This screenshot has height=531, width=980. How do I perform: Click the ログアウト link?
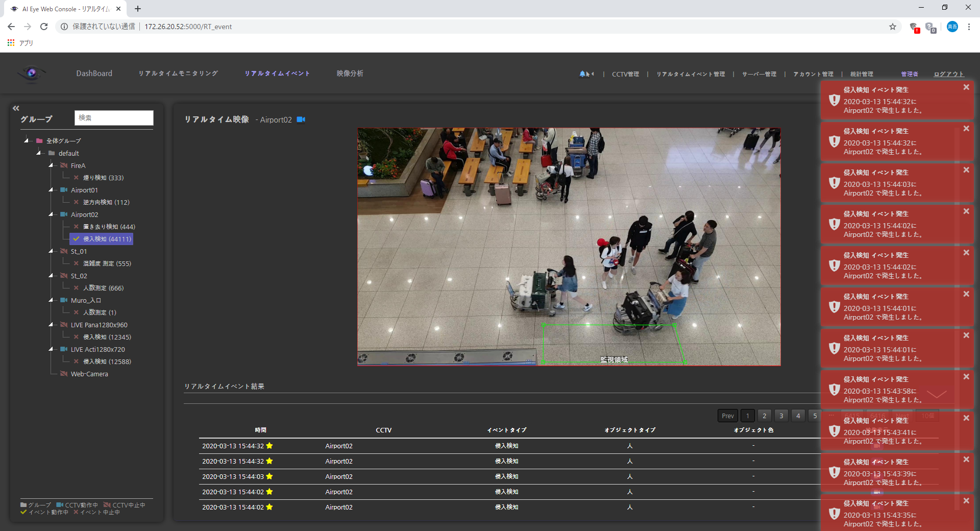coord(948,74)
